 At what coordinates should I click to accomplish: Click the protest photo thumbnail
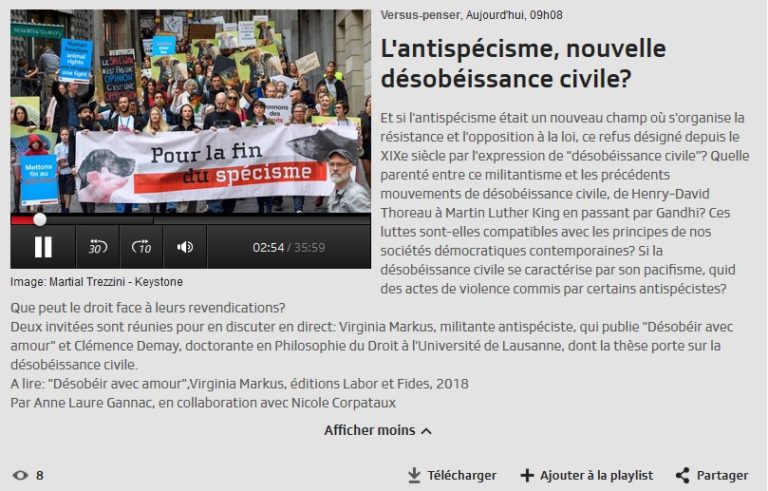pos(191,111)
